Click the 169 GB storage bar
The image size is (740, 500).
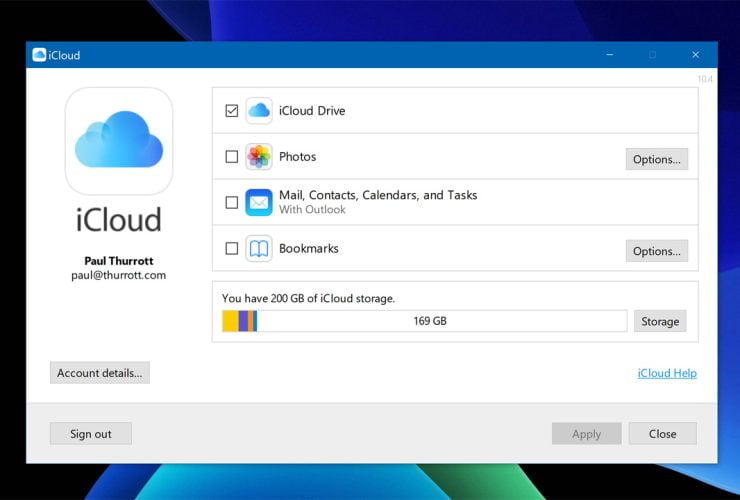click(424, 321)
